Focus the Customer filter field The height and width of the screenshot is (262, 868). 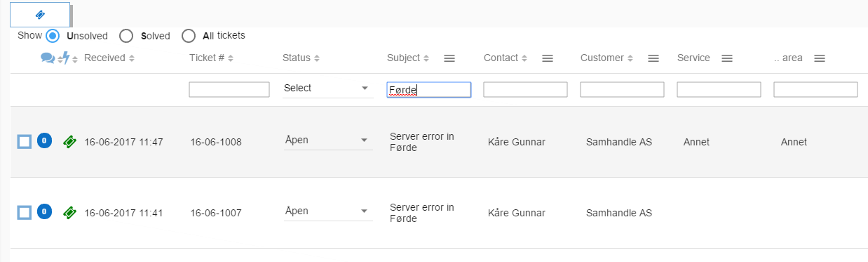[x=622, y=89]
